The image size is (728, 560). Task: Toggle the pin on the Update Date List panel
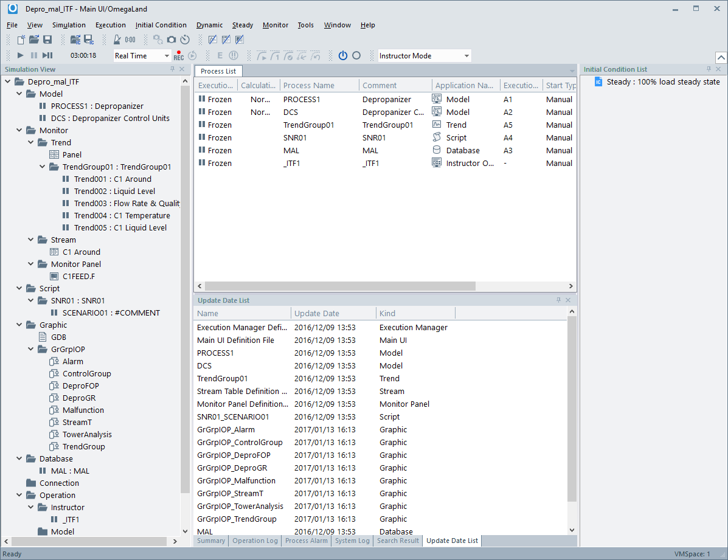point(558,300)
